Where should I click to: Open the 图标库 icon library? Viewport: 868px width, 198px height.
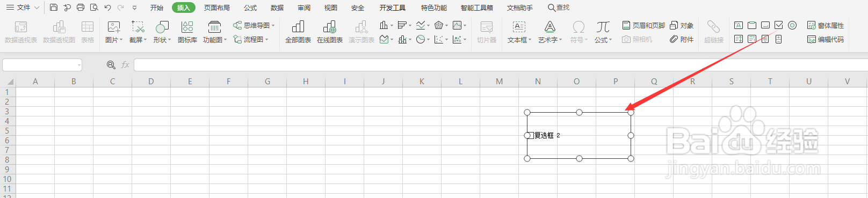[x=187, y=32]
